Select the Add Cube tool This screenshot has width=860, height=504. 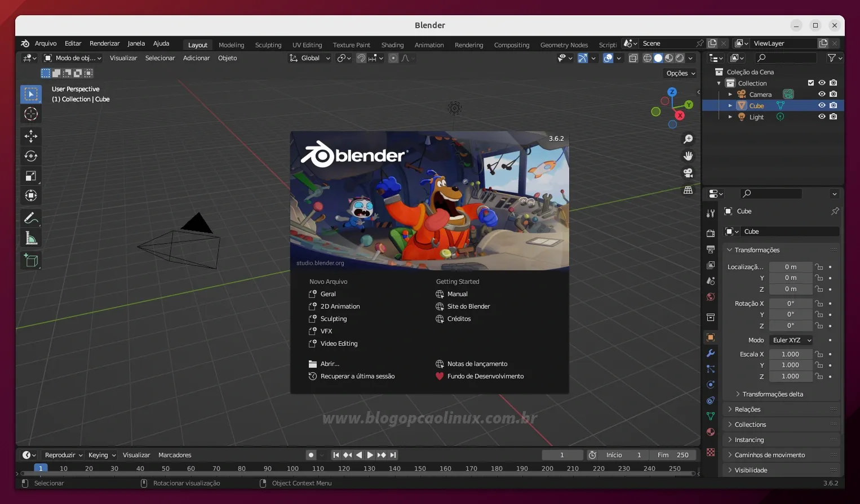(31, 260)
